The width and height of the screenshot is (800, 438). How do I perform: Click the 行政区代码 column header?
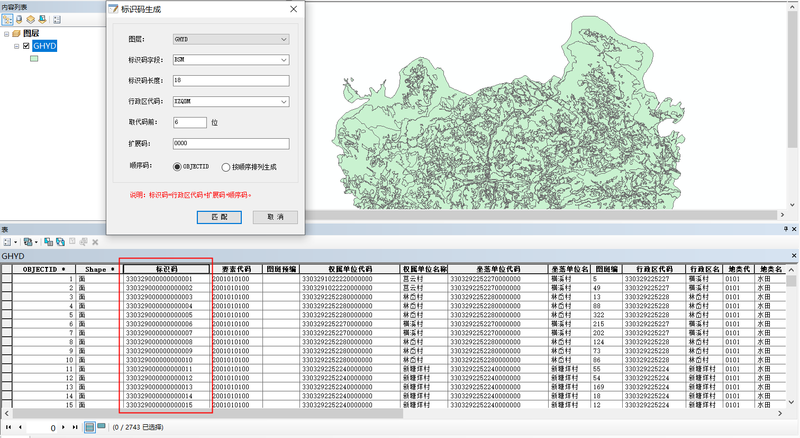tap(655, 269)
